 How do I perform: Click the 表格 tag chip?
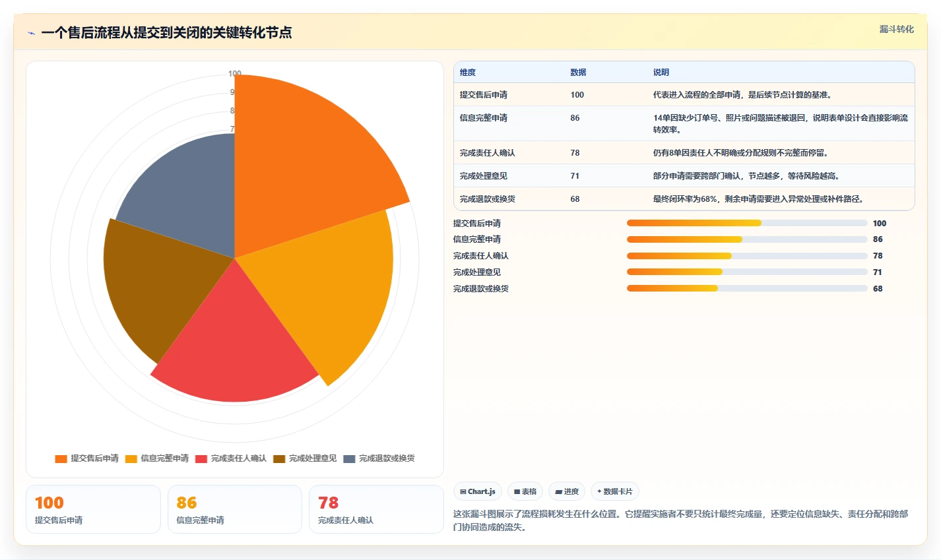pyautogui.click(x=525, y=491)
